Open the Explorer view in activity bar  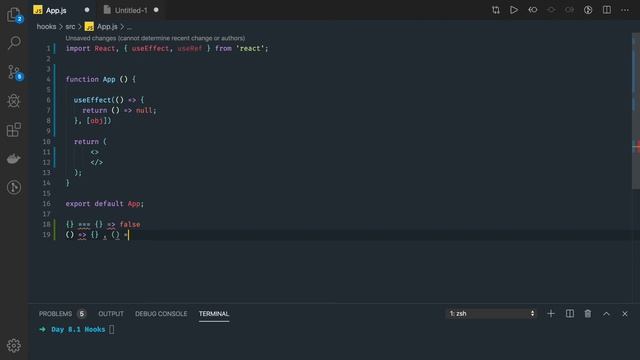point(14,15)
